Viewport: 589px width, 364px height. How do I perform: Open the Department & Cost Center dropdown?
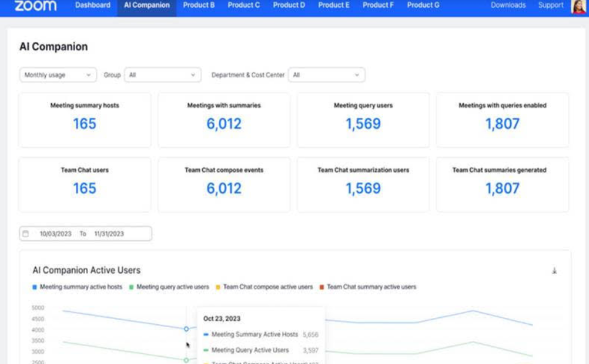[x=327, y=75]
